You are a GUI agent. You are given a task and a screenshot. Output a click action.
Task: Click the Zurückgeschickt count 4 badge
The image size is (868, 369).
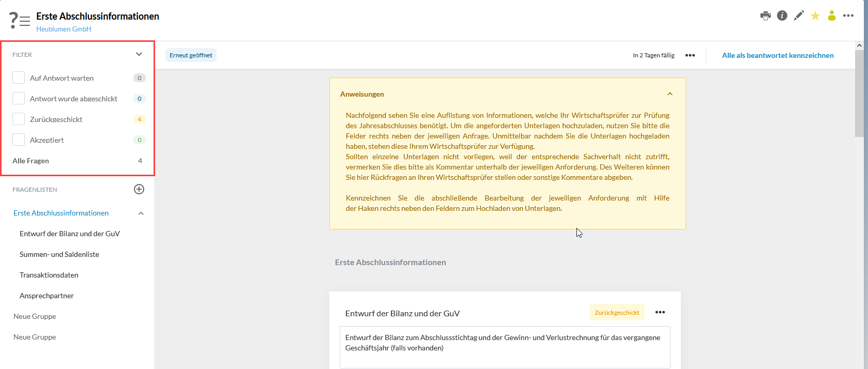[139, 119]
